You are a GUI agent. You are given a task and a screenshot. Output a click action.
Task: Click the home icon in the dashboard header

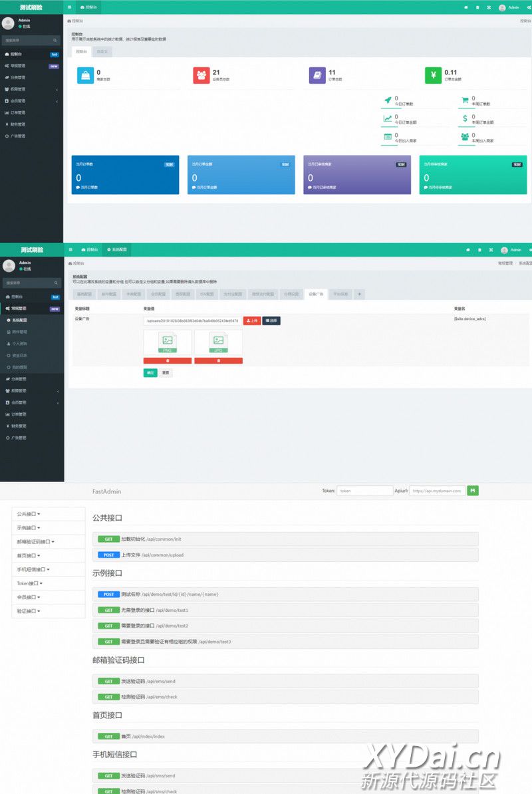[466, 7]
